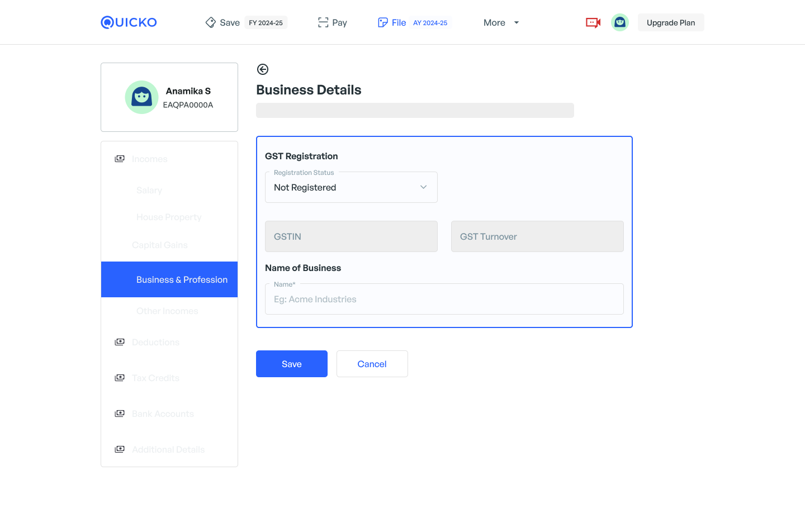Expand the More menu
Viewport: 805px width, 532px height.
point(501,22)
